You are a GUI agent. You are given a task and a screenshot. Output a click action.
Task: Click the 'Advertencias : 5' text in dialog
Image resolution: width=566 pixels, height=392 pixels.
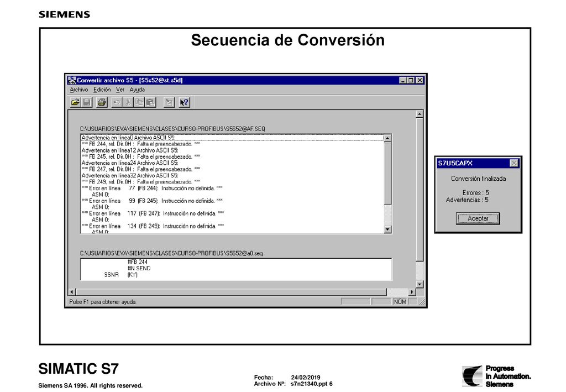pos(467,200)
